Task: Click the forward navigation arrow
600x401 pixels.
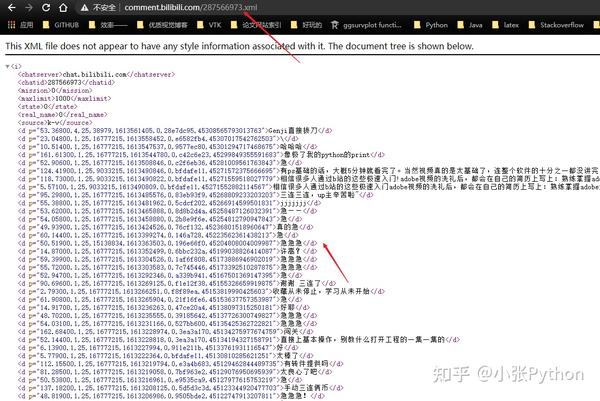Action: [29, 7]
